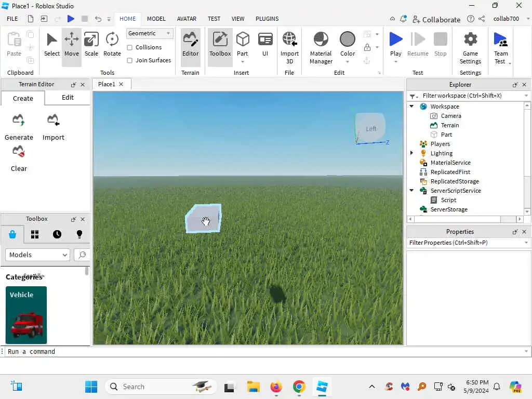Image resolution: width=532 pixels, height=399 pixels.
Task: Click the Clear terrain tool
Action: pyautogui.click(x=19, y=159)
